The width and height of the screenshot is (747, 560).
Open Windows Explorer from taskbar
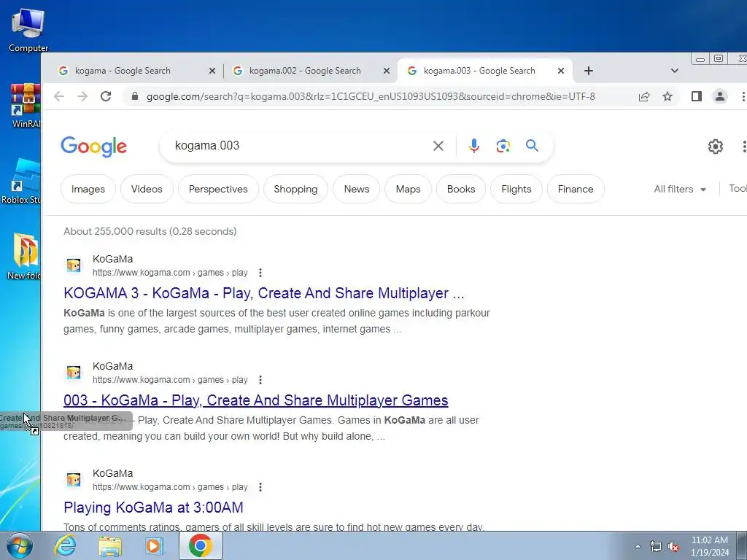click(110, 546)
